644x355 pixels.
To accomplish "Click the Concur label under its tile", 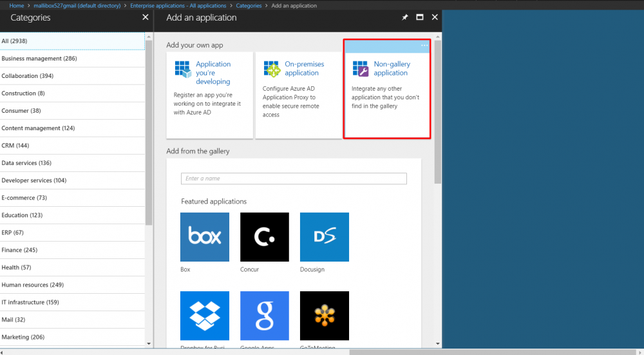I will (250, 269).
